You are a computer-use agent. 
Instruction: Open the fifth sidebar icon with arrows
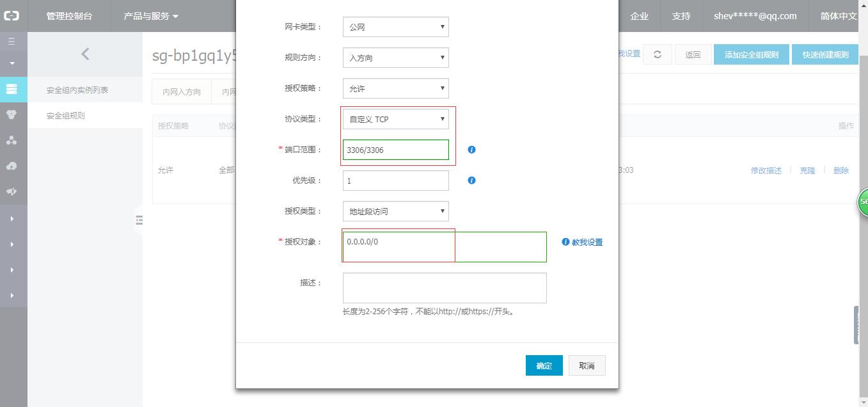click(x=12, y=191)
